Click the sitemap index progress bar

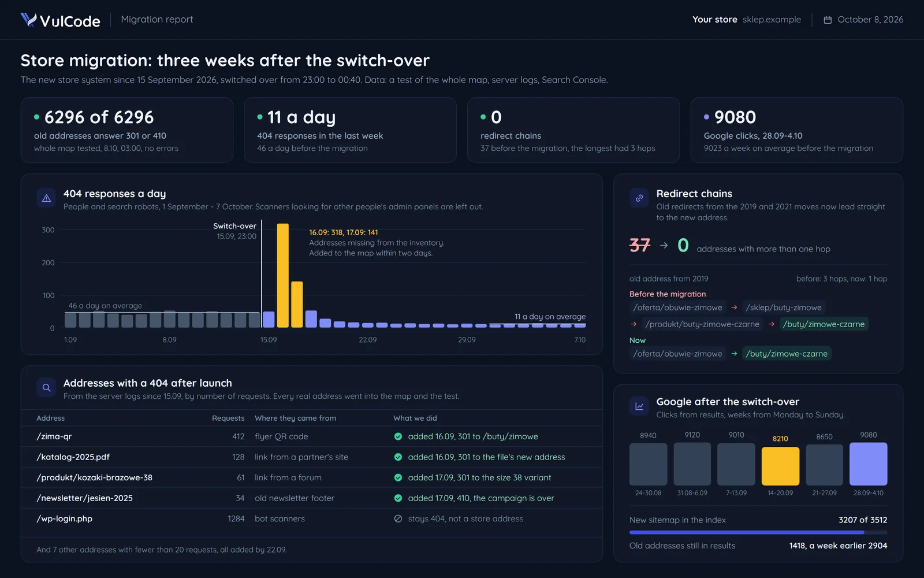point(758,532)
